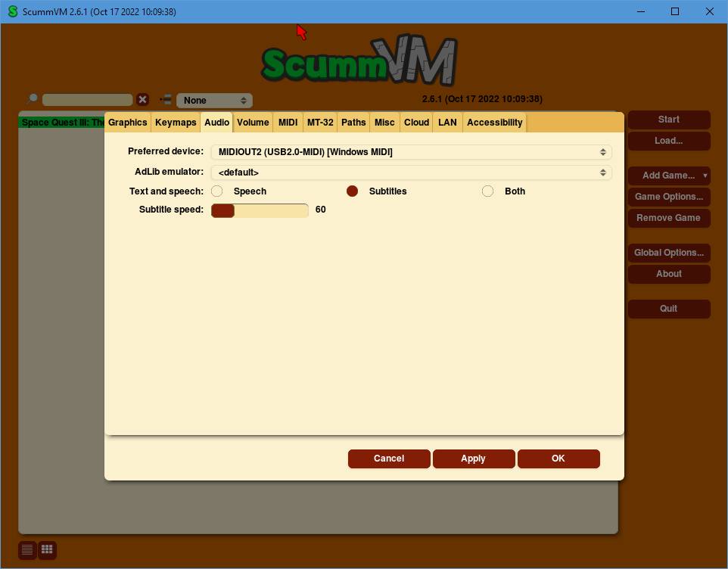Screen dimensions: 728x569
Task: Switch to grid view icon
Action: click(x=47, y=550)
